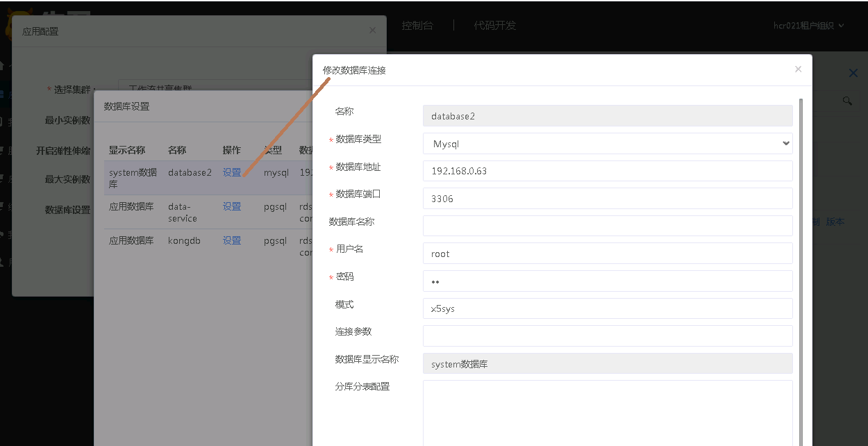Focus the 数据库地址 field with 192.168.0.63
The width and height of the screenshot is (868, 446).
[x=608, y=171]
